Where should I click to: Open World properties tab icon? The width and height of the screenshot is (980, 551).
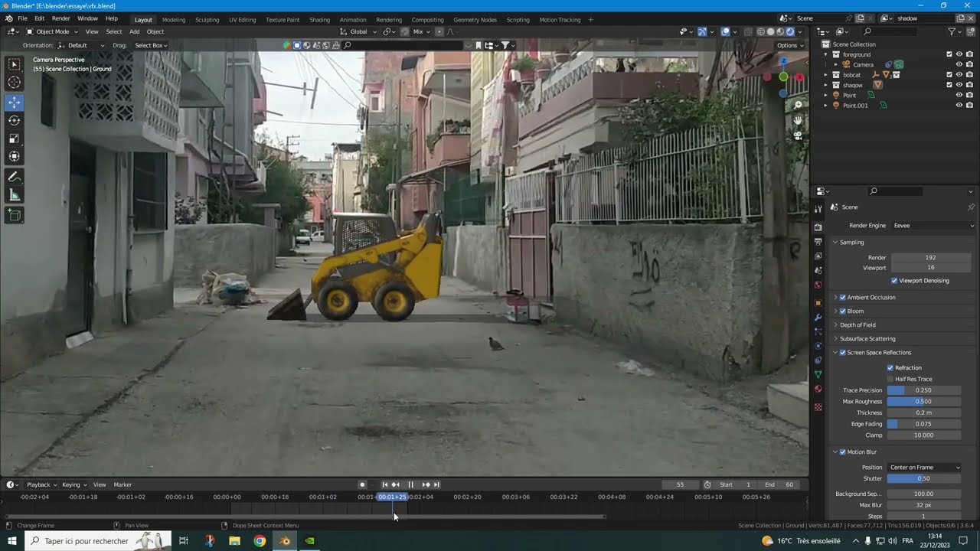(818, 285)
